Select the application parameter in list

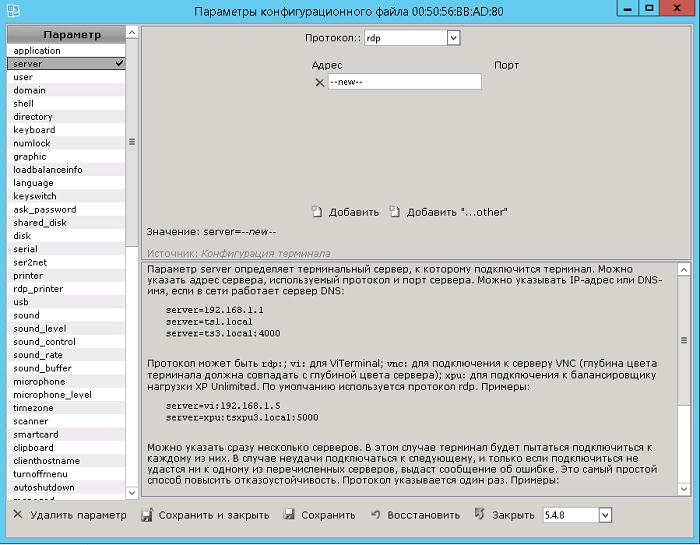pos(38,50)
